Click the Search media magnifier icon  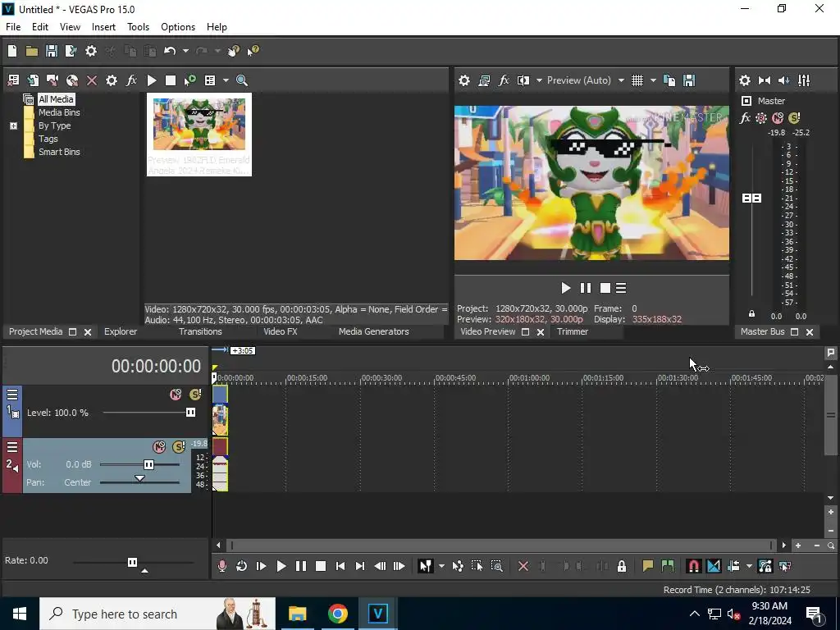pyautogui.click(x=242, y=80)
